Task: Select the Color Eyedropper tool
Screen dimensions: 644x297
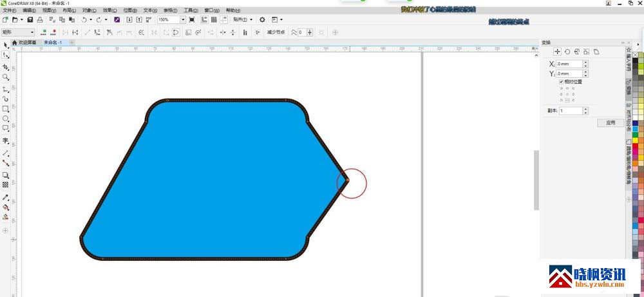Action: coord(6,197)
